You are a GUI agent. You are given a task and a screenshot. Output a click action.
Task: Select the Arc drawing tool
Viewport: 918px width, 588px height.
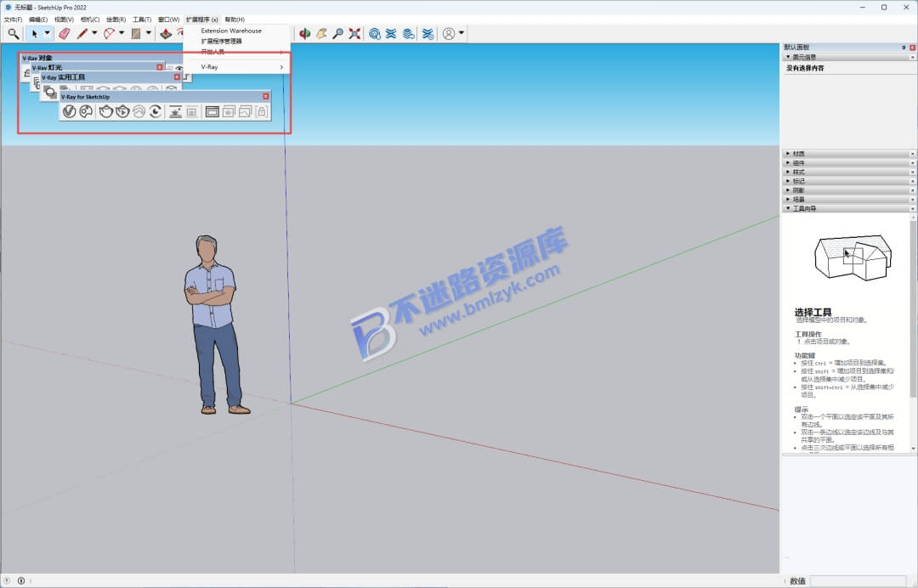110,34
